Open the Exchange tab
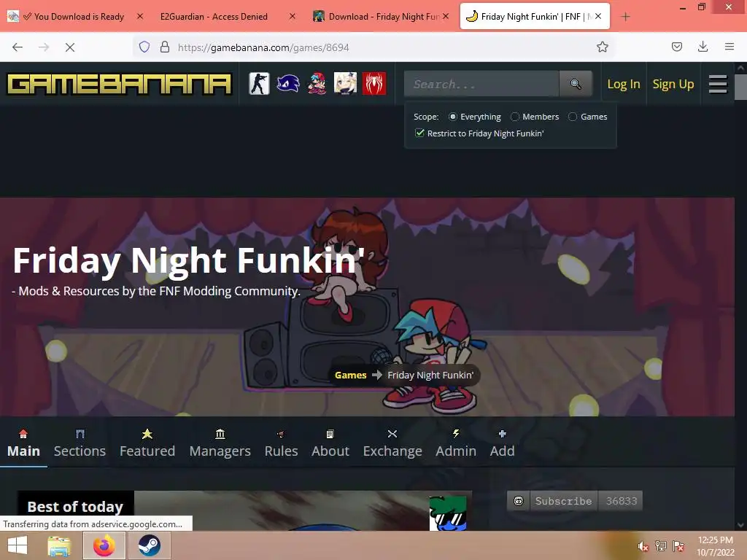Screen dimensions: 747x560 tap(392, 443)
